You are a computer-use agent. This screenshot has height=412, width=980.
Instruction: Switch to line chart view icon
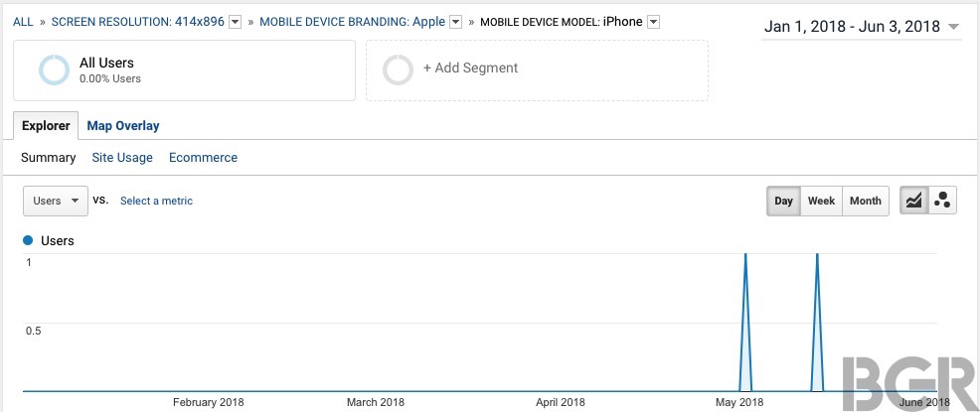913,201
